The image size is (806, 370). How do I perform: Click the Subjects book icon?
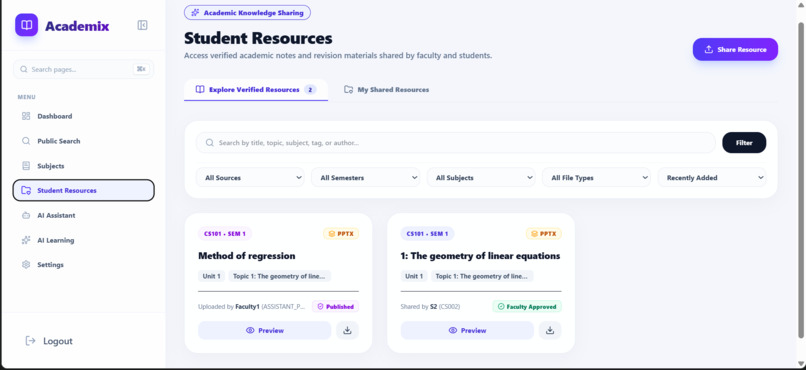tap(26, 166)
